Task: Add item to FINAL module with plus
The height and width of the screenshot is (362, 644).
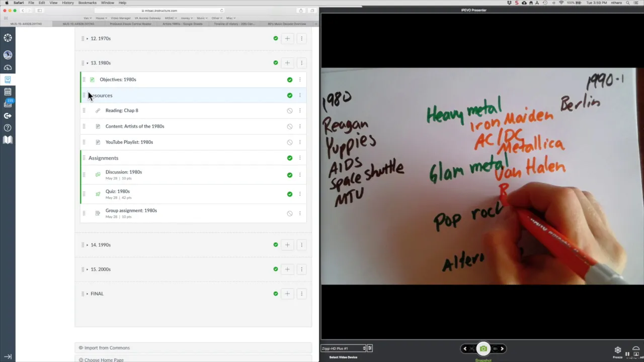Action: point(287,294)
